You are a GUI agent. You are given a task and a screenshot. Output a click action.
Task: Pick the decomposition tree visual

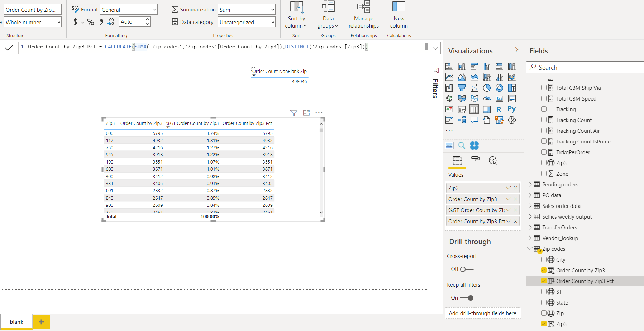(x=462, y=120)
